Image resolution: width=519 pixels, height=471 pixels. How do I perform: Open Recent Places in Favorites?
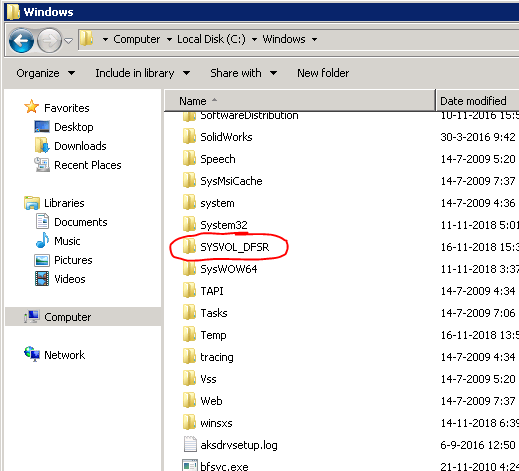tap(88, 165)
